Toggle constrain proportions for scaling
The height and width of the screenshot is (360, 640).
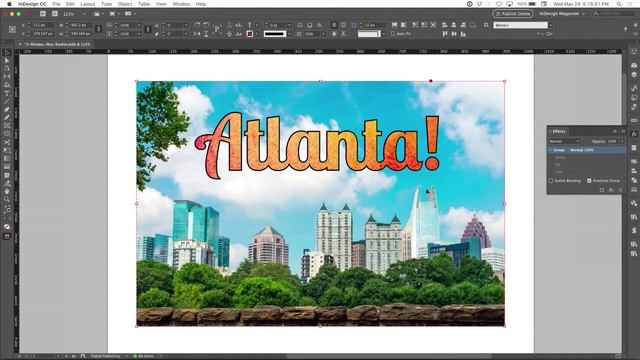click(148, 29)
